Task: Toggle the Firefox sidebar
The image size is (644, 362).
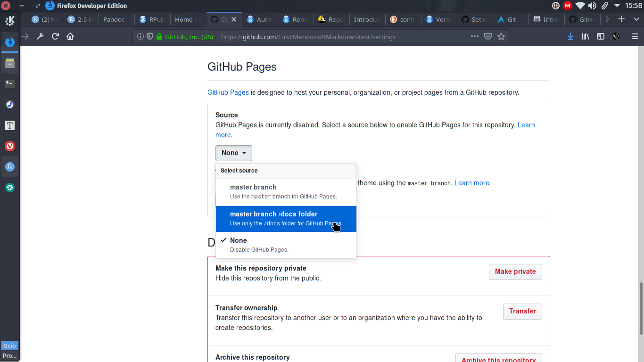Action: (601, 36)
